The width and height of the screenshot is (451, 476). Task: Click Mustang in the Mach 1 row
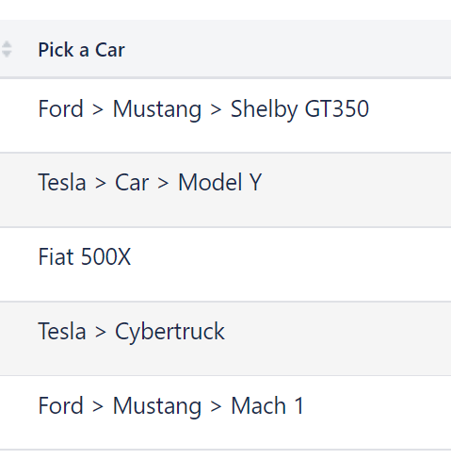point(157,406)
